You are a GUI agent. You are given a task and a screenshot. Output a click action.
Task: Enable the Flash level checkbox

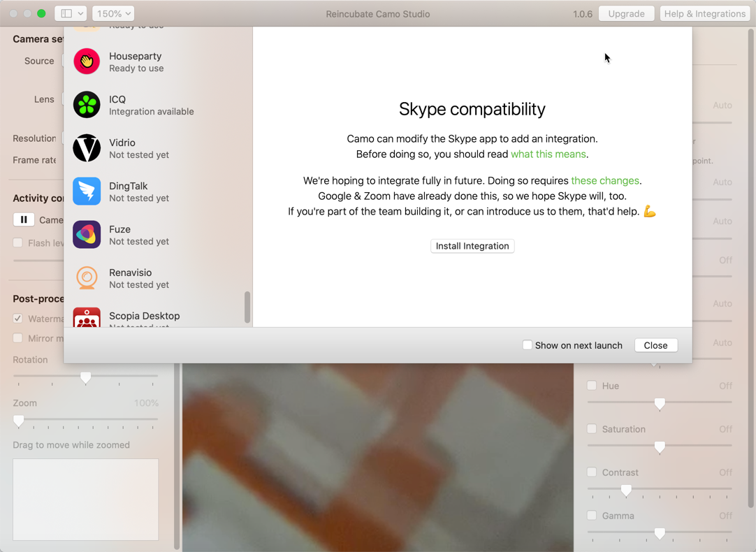pyautogui.click(x=18, y=242)
